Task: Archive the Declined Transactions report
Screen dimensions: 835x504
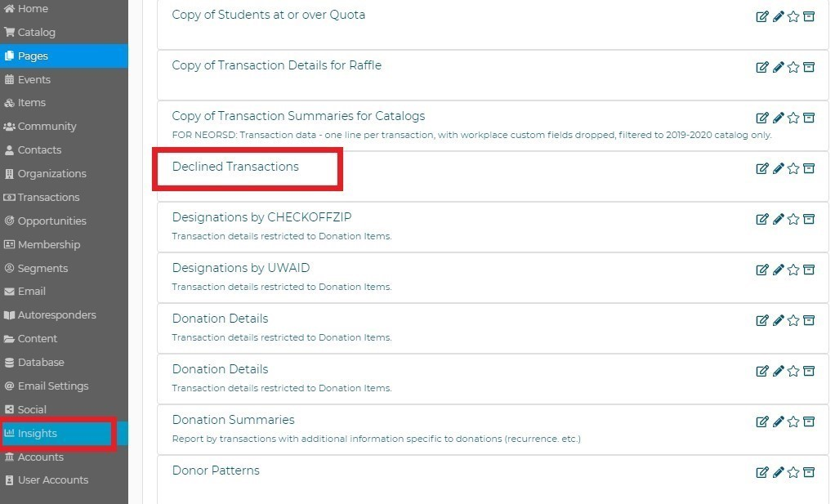Action: 809,168
